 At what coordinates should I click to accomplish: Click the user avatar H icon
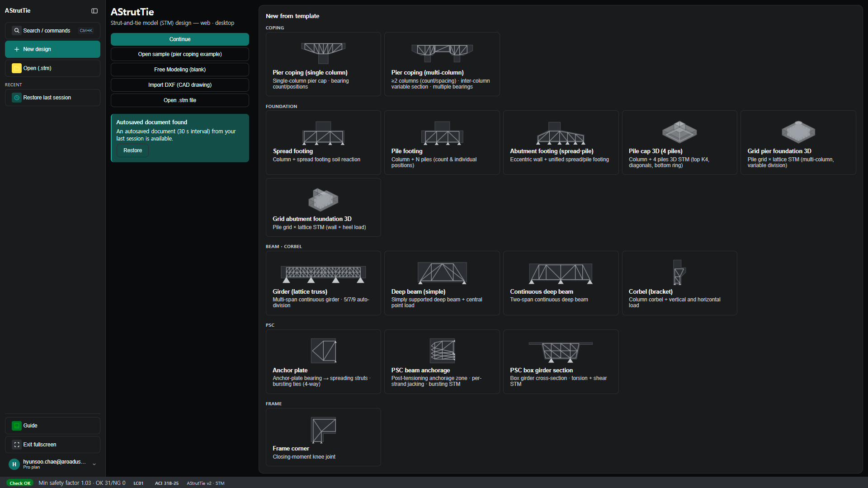pyautogui.click(x=14, y=464)
